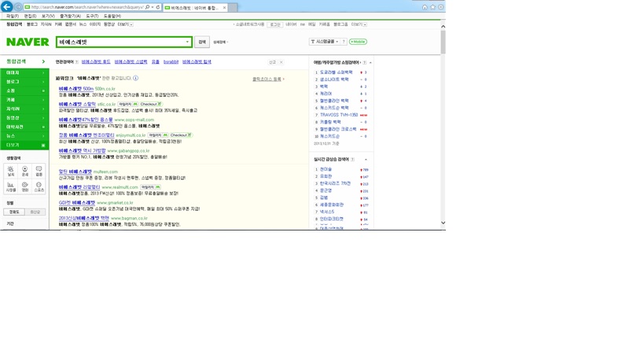
Task: Select the 정확도 sort option
Action: (14, 212)
